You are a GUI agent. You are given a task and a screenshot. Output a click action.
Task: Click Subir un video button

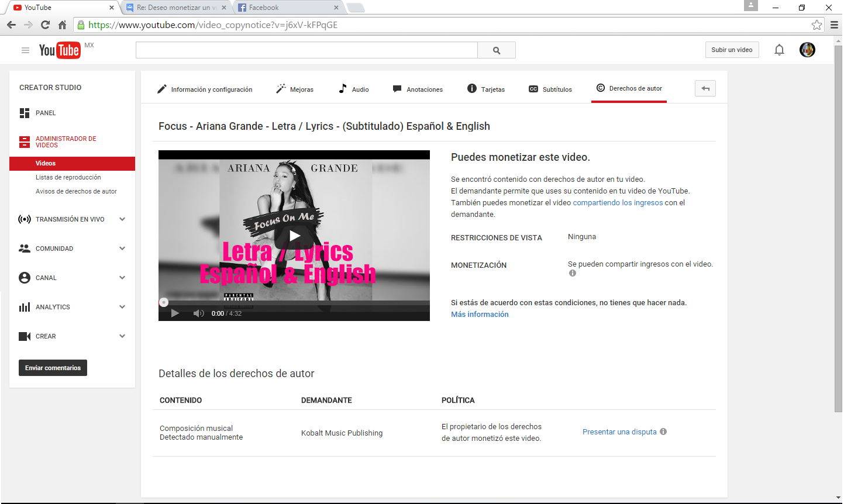[732, 50]
